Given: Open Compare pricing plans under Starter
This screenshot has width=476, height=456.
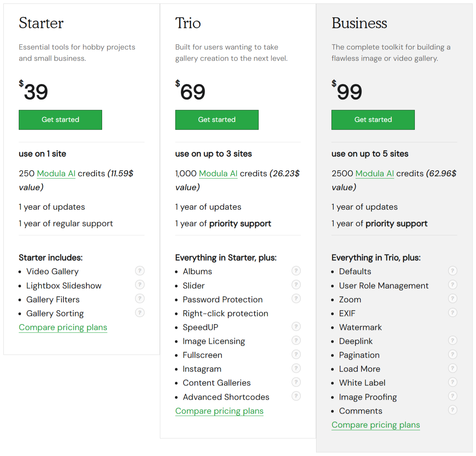Looking at the screenshot, I should (x=63, y=327).
